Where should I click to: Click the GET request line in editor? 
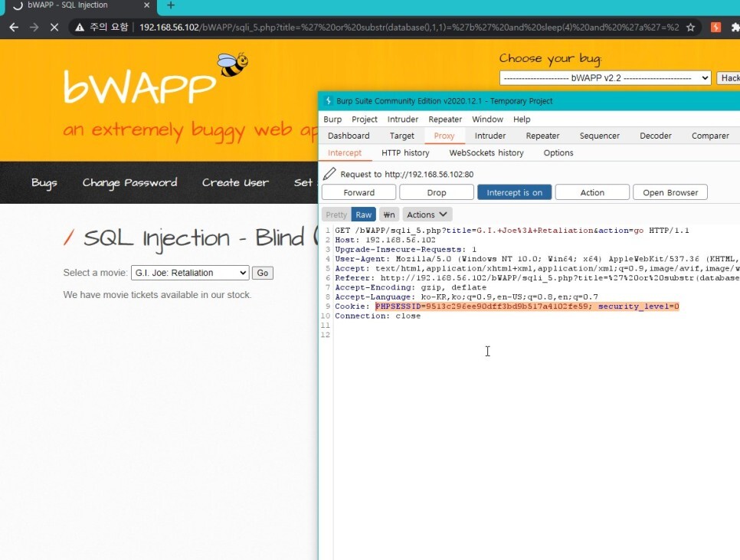tap(512, 231)
